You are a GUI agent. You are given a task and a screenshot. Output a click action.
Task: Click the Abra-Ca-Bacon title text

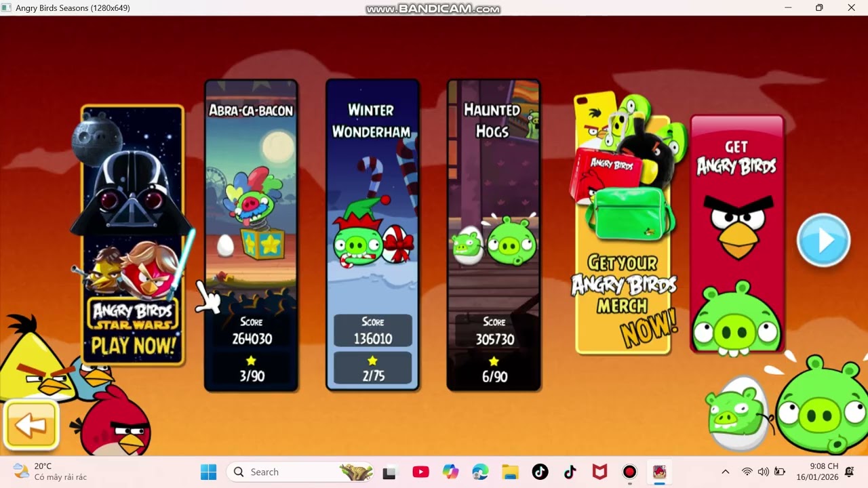pyautogui.click(x=251, y=110)
